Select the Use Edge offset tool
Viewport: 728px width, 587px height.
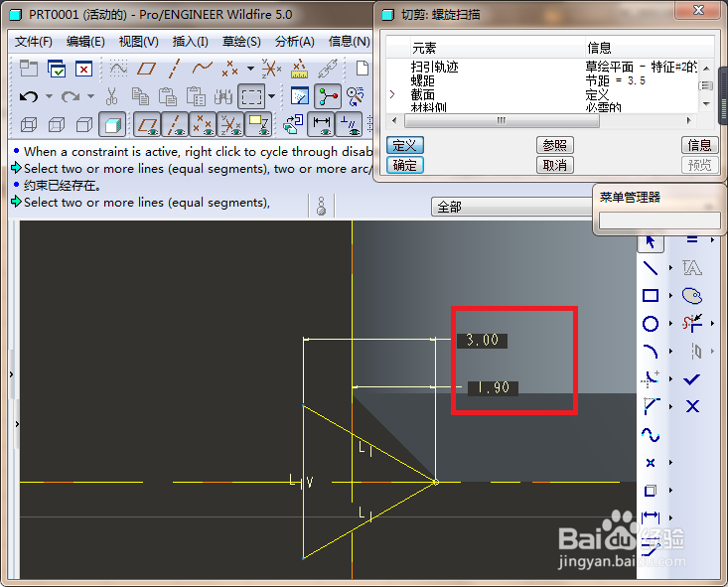click(650, 491)
